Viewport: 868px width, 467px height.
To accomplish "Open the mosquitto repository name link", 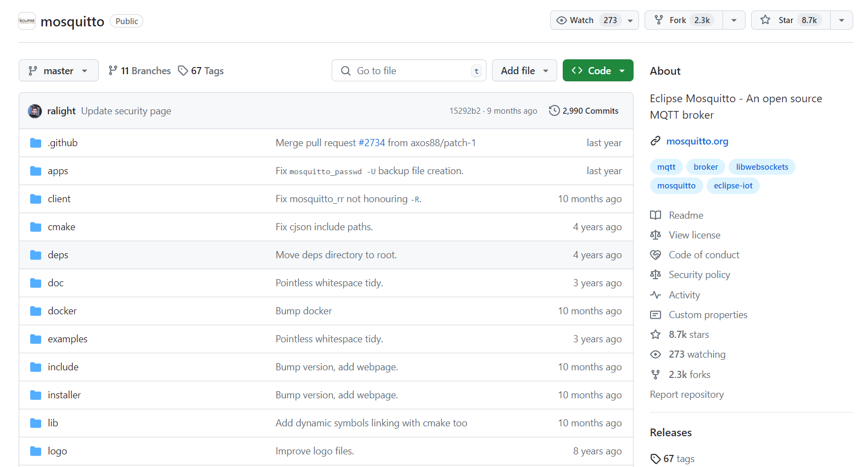I will click(x=72, y=21).
